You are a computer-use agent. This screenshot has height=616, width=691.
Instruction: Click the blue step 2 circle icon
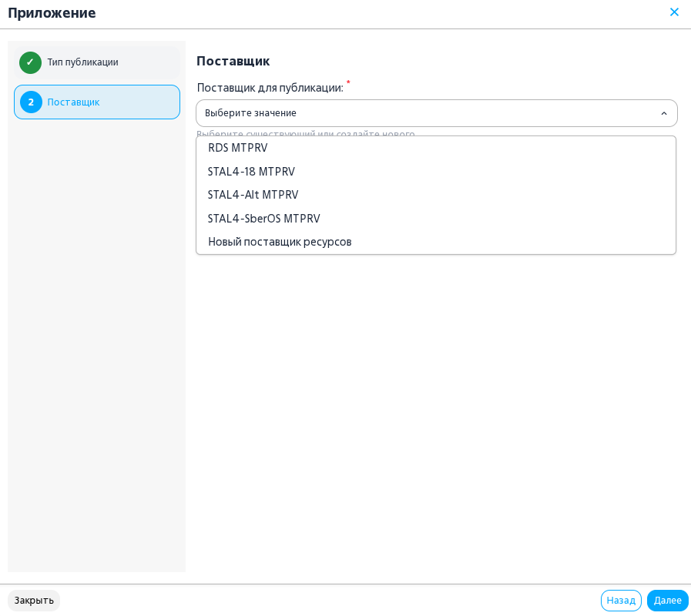[31, 102]
